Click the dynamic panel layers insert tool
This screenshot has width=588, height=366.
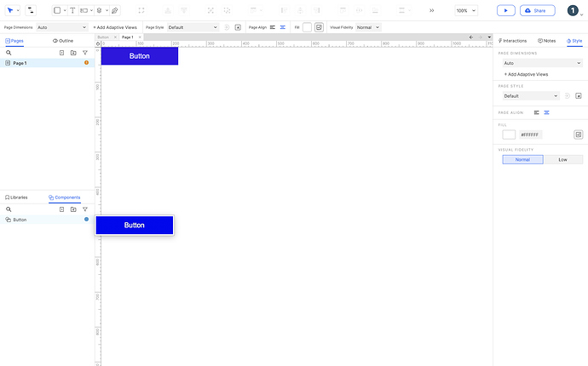click(100, 10)
